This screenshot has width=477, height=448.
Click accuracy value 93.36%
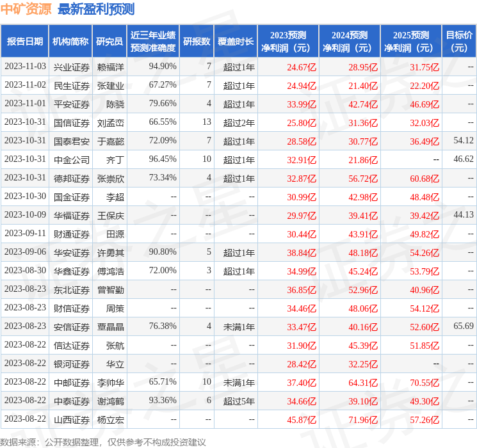pos(163,400)
